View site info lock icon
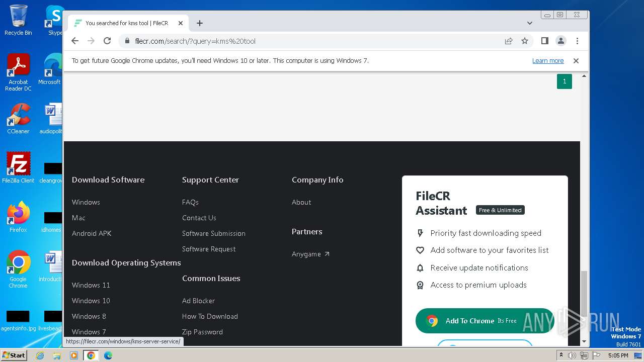This screenshot has width=644, height=362. click(127, 41)
